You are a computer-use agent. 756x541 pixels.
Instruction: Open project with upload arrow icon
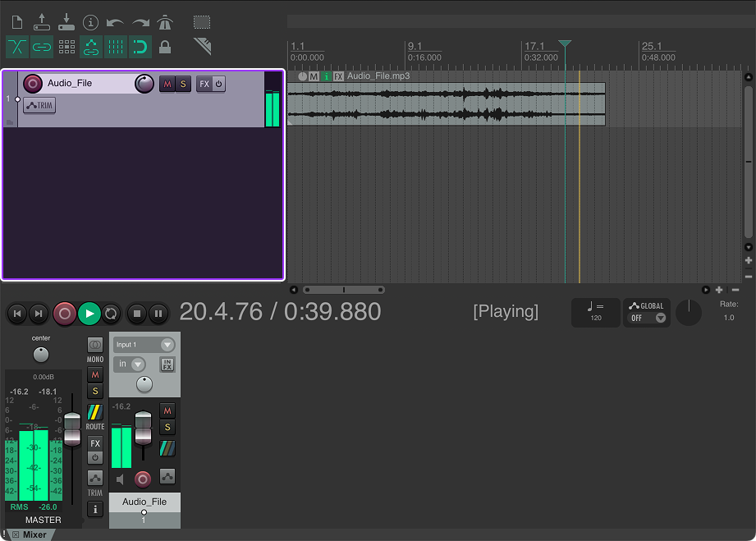(42, 22)
